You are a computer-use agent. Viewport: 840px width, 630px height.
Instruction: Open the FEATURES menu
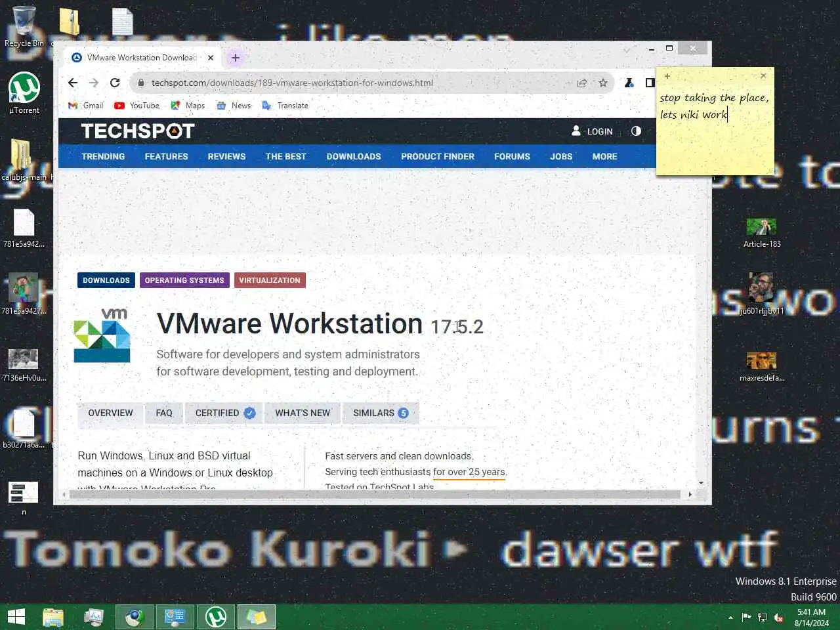coord(166,157)
